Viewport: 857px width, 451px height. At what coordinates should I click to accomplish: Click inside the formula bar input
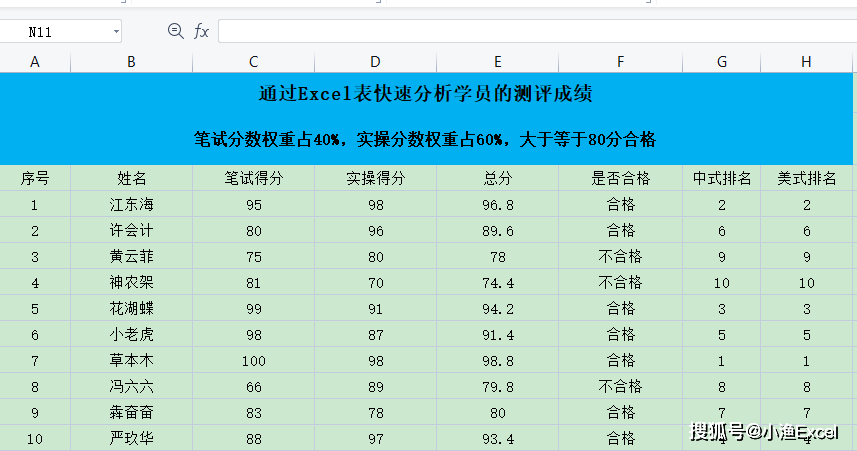click(x=537, y=31)
